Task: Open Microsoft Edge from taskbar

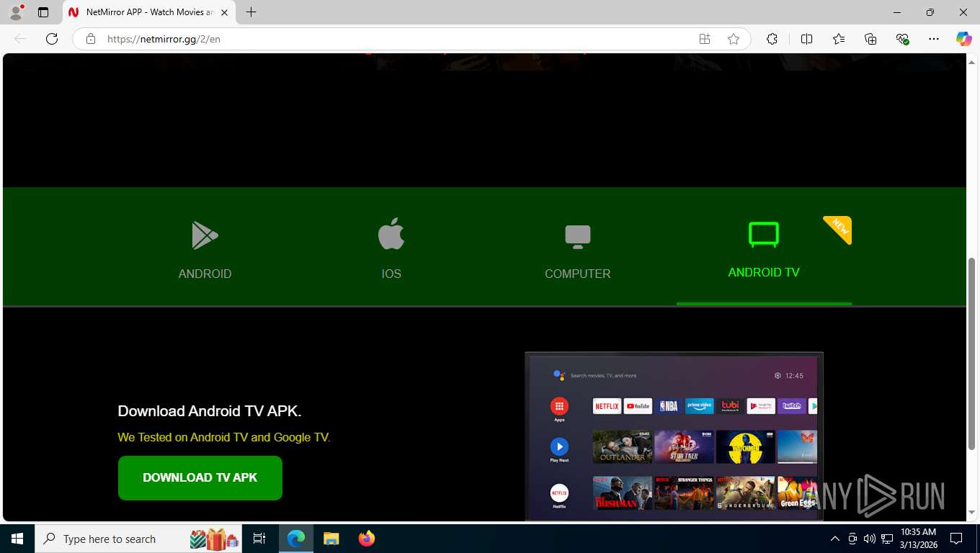Action: coord(296,539)
